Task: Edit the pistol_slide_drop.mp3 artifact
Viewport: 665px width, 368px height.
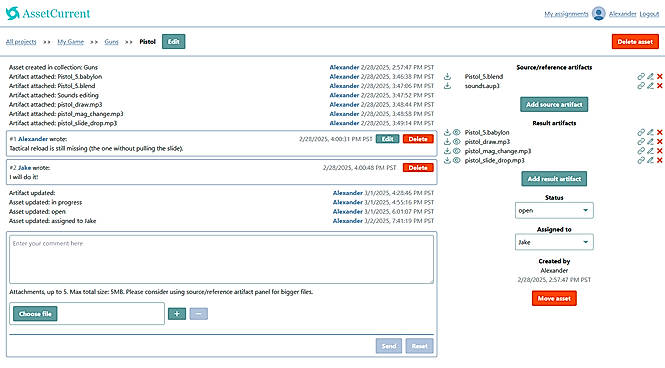Action: pyautogui.click(x=650, y=161)
